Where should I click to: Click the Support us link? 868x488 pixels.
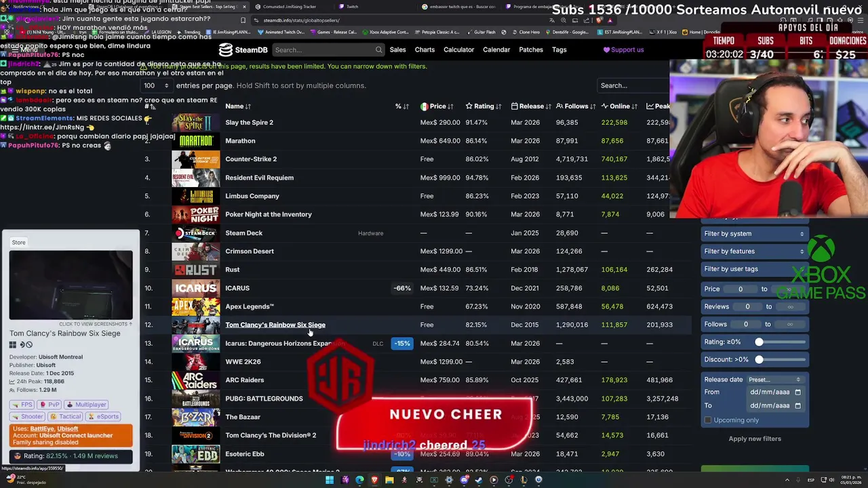pyautogui.click(x=623, y=49)
